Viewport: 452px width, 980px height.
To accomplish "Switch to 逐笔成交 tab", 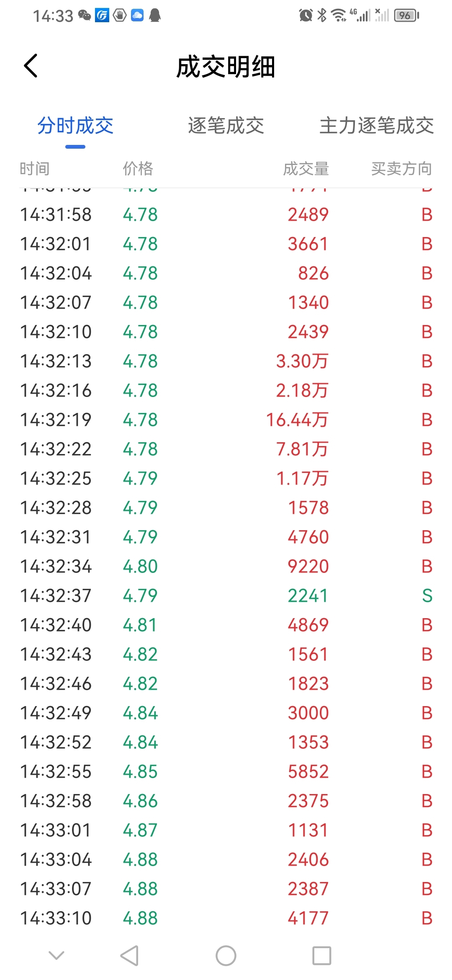I will 226,126.
